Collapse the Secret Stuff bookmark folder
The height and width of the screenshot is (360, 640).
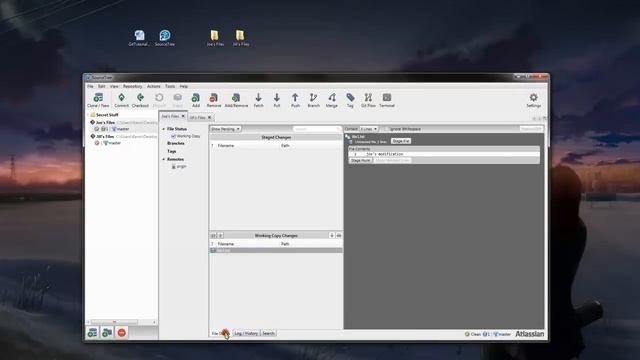88,115
